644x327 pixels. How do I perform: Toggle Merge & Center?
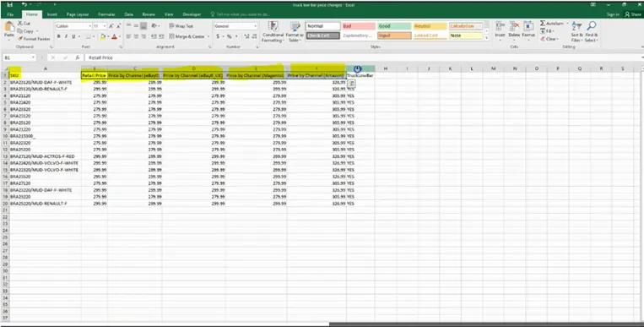click(x=187, y=36)
